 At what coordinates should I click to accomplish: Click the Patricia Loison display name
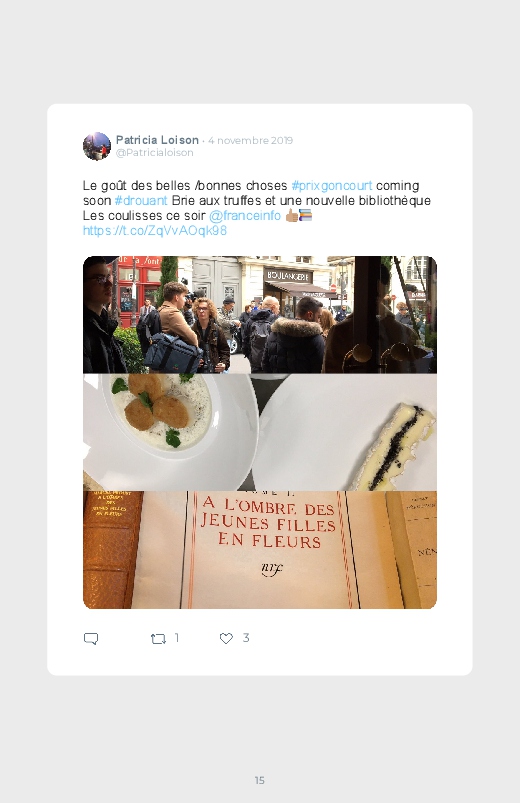pos(157,140)
